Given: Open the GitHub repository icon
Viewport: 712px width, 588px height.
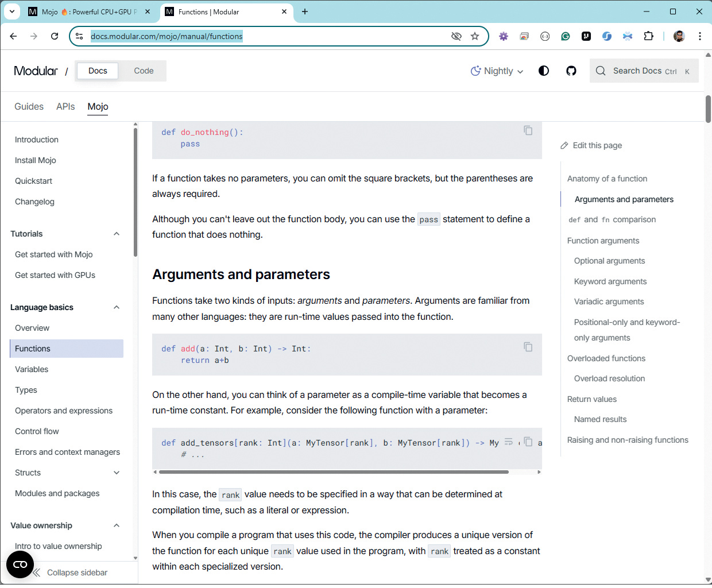Looking at the screenshot, I should tap(571, 71).
